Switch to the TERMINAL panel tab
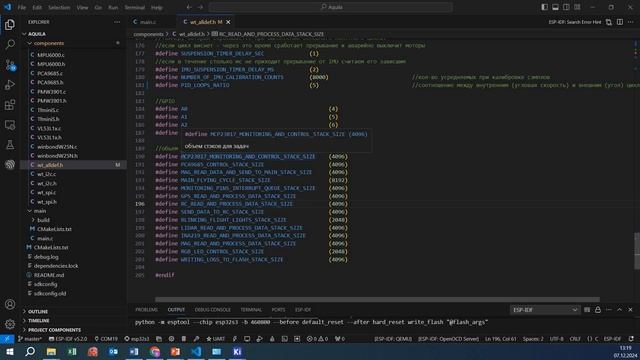 pos(251,310)
